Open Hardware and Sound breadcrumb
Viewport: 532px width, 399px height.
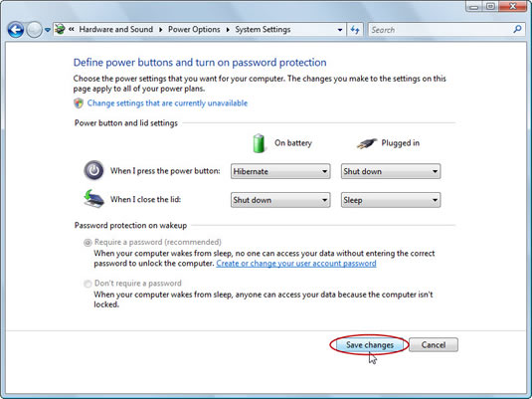(x=116, y=29)
